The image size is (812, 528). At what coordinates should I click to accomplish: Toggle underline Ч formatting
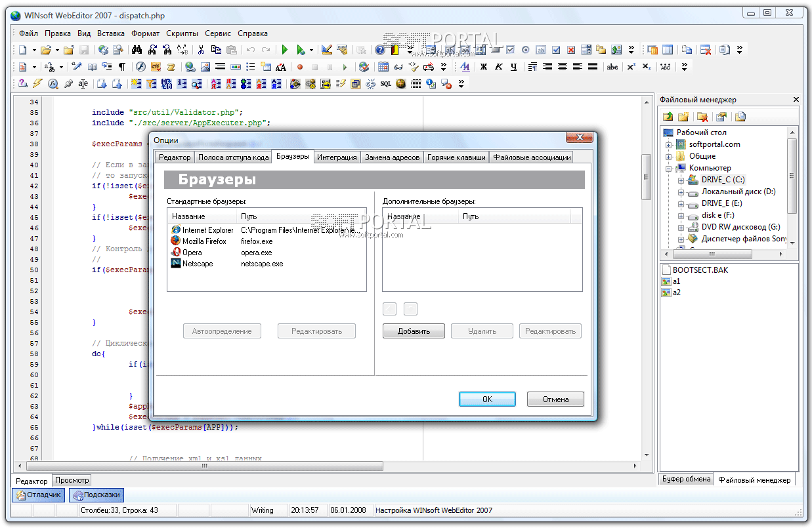(x=513, y=67)
